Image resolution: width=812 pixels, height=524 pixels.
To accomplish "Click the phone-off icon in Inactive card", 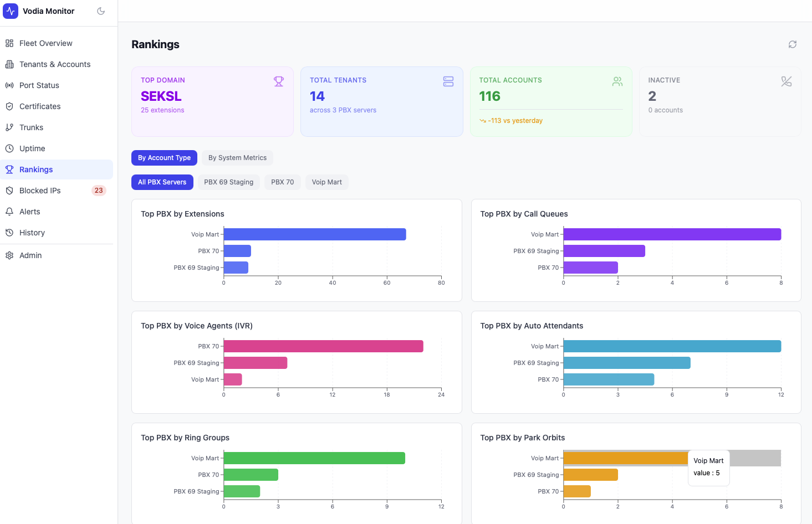I will (x=787, y=81).
